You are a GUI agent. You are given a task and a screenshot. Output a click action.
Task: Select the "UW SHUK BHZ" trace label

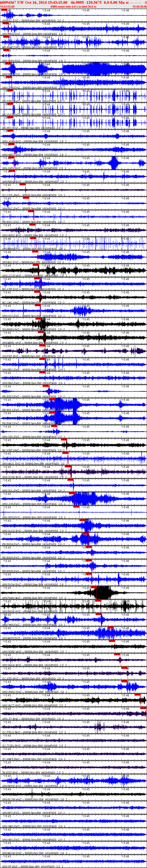34,665
